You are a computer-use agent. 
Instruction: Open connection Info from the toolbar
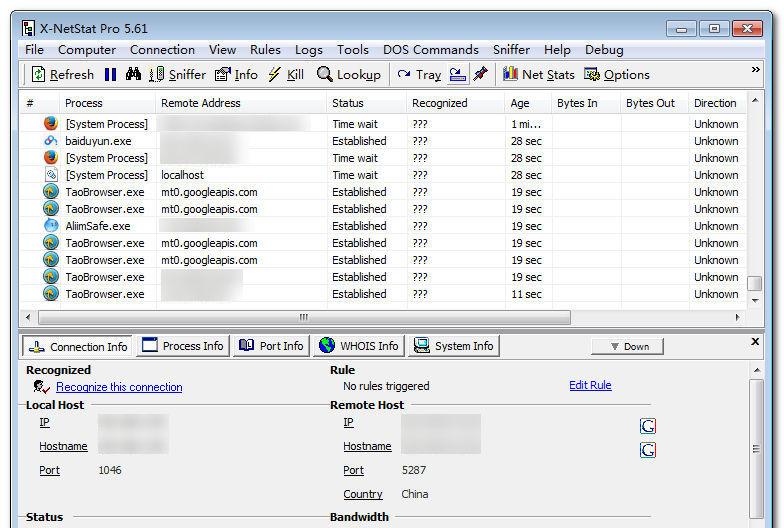click(236, 74)
